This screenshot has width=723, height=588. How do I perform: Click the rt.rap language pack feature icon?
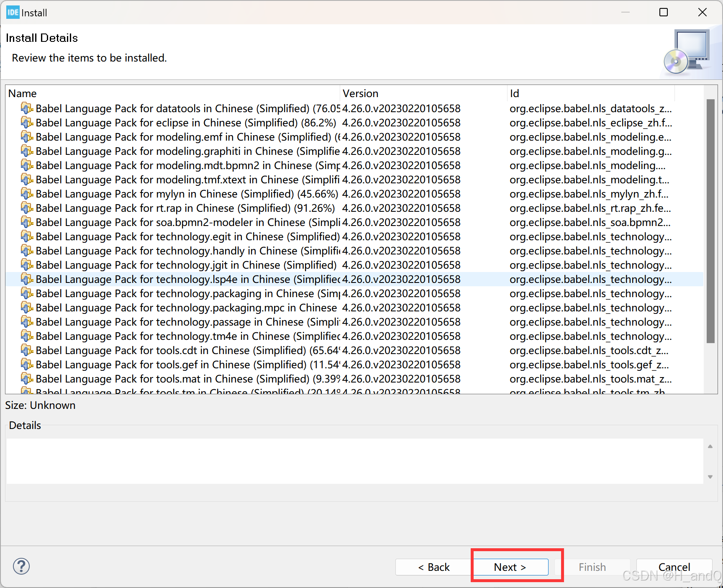tap(27, 208)
